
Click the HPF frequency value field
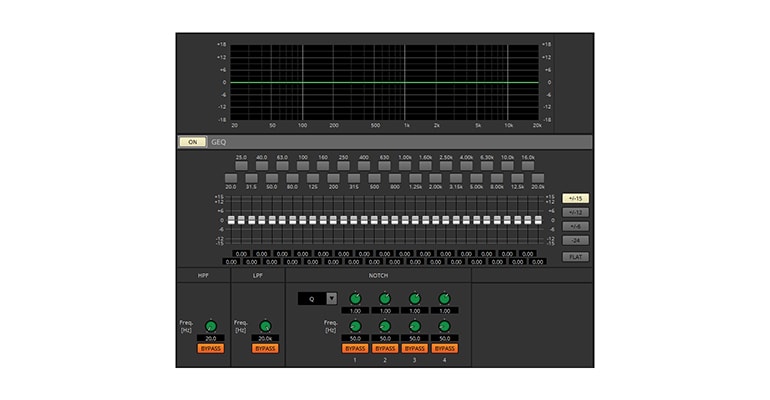click(210, 339)
